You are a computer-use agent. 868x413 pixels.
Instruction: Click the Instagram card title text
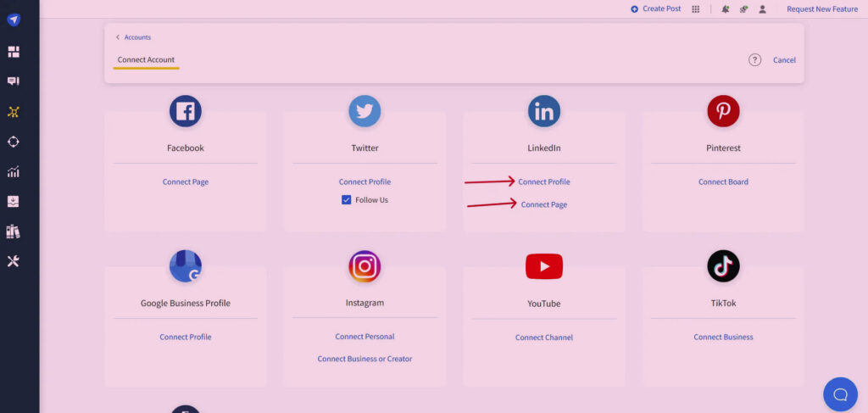coord(364,303)
